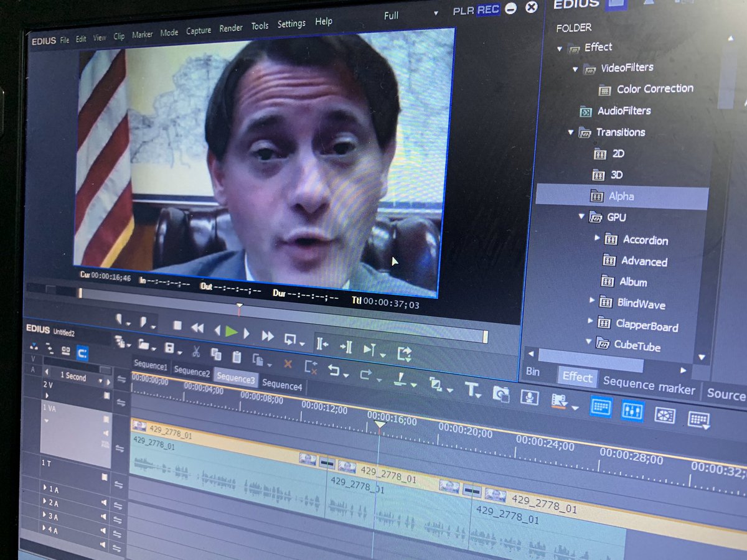Click the Set default transition icon
Screen dimensions: 747x560
point(436,385)
